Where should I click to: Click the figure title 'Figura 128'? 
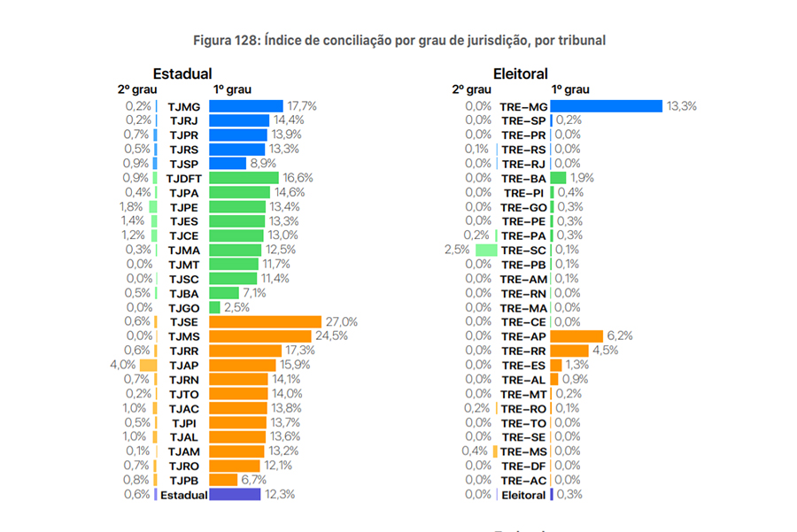click(x=399, y=41)
